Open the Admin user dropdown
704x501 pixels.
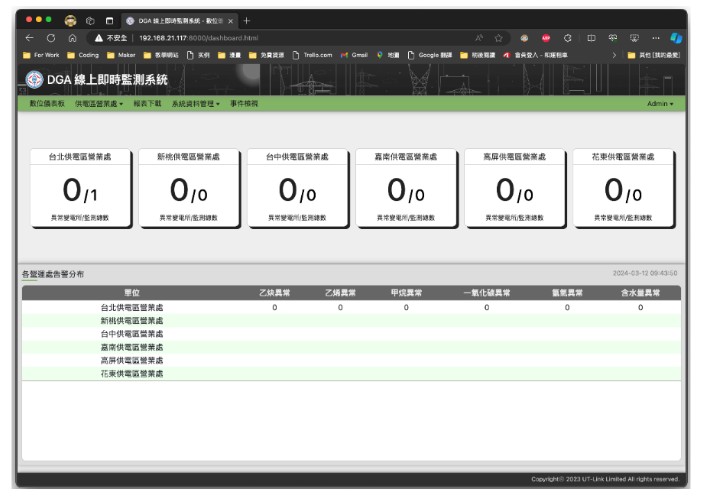pyautogui.click(x=659, y=103)
